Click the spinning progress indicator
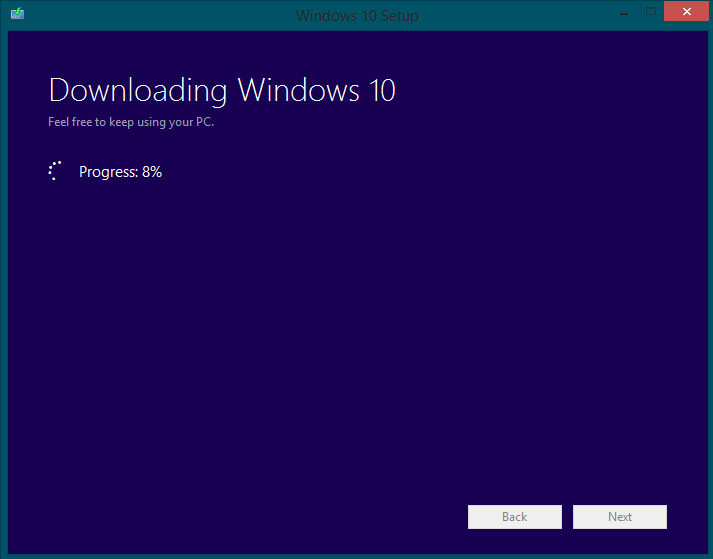The image size is (713, 559). 55,171
